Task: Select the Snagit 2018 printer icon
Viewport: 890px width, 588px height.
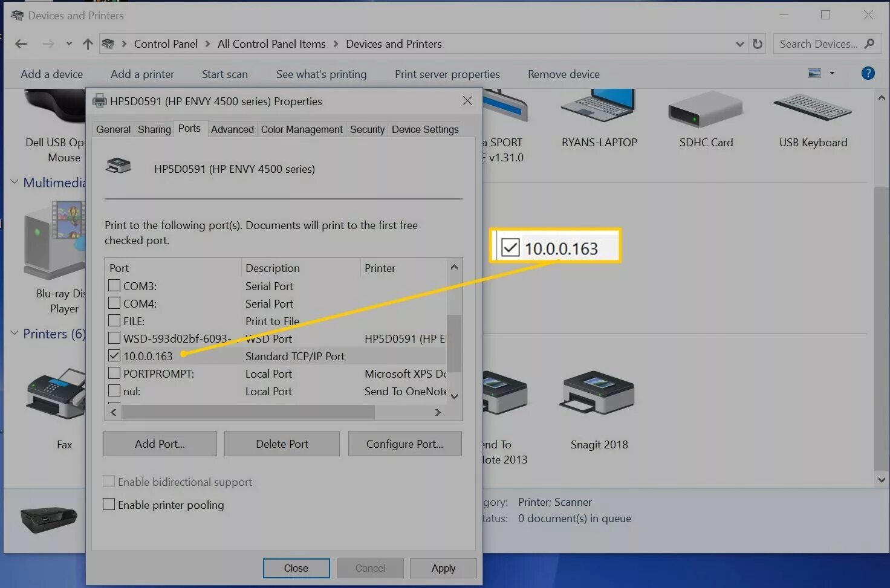Action: click(599, 393)
